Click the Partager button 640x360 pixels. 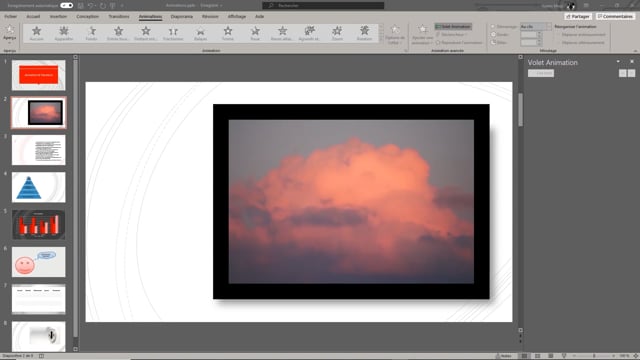578,16
